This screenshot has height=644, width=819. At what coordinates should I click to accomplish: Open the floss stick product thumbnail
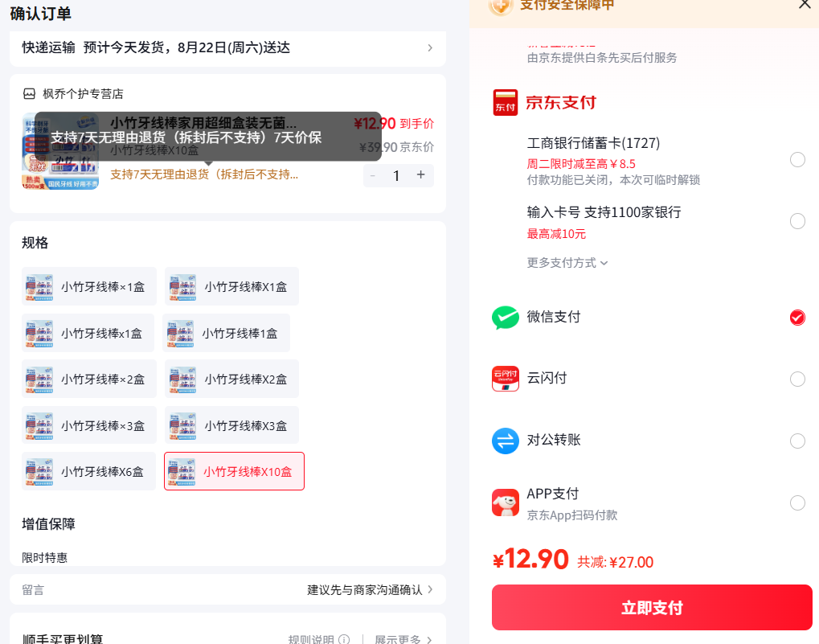60,151
